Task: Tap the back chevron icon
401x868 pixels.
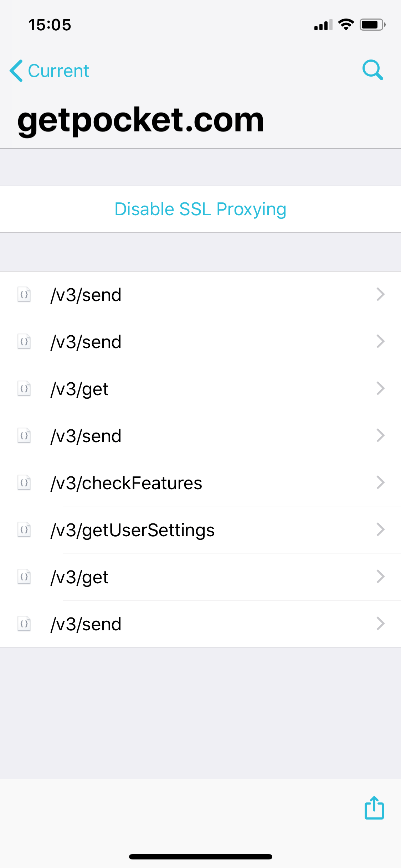Action: click(16, 71)
